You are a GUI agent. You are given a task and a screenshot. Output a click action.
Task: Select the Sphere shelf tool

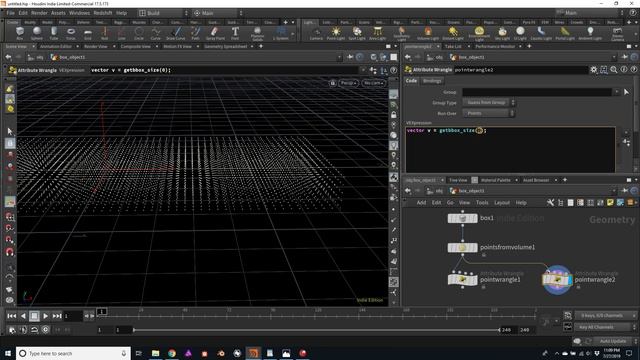37,33
